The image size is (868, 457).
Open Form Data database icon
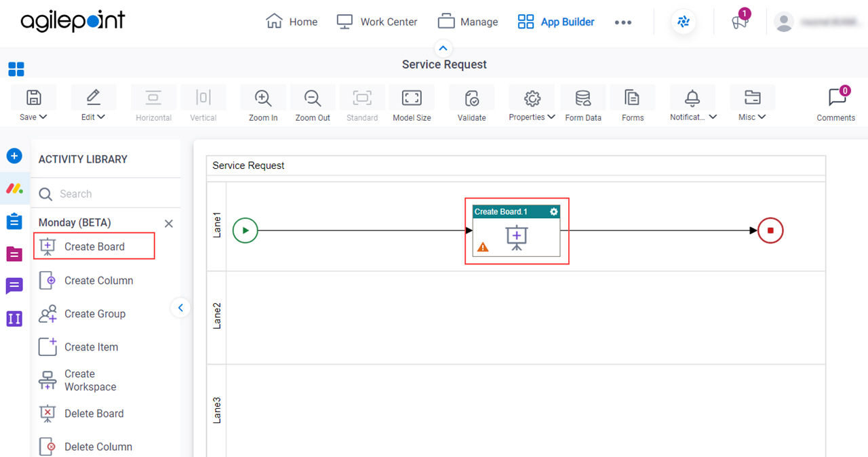[x=583, y=98]
